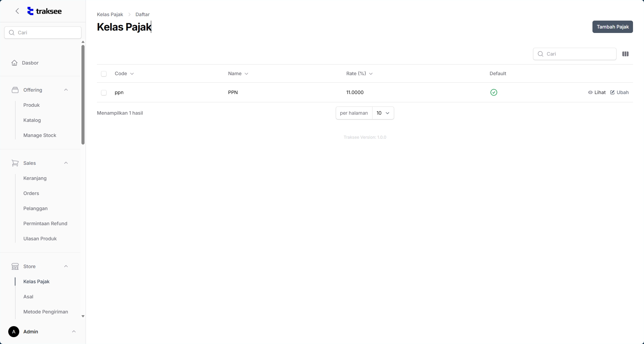Click the Offering box icon
This screenshot has height=344, width=644.
click(x=15, y=90)
